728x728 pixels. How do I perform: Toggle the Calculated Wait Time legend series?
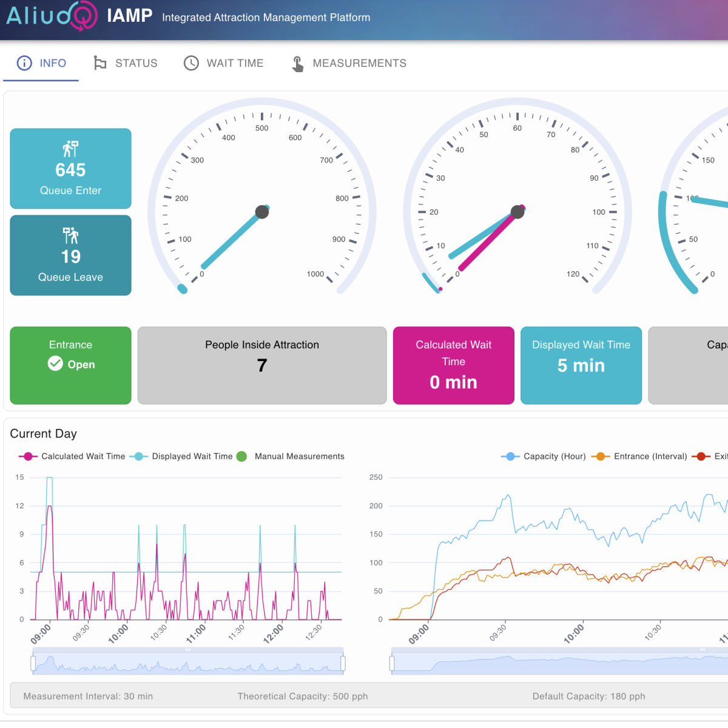pos(72,456)
